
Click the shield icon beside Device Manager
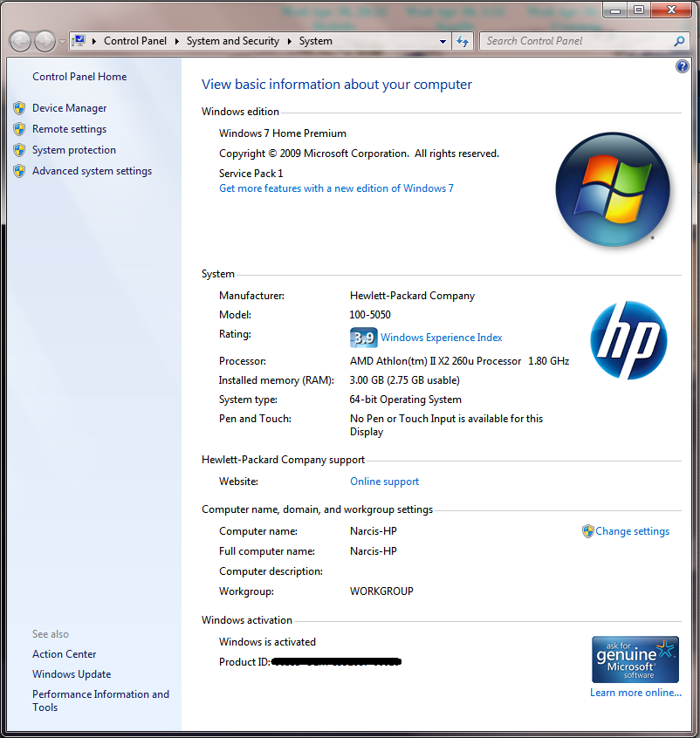coord(19,108)
